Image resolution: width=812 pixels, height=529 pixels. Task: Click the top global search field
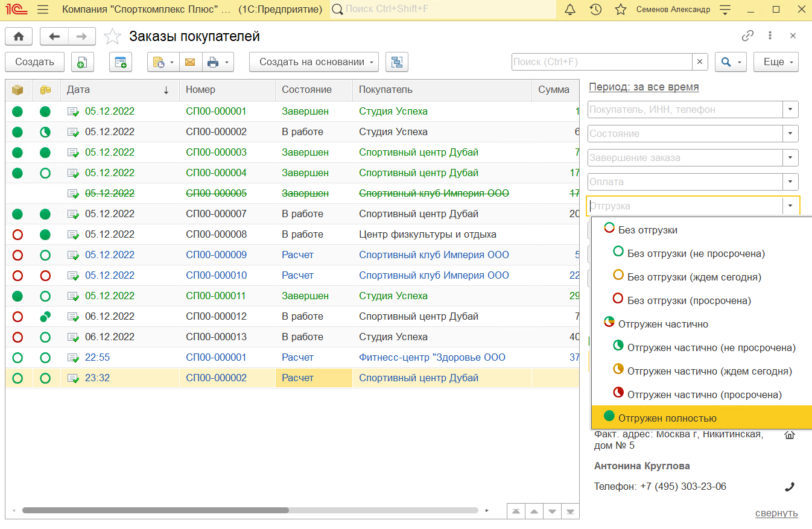point(443,10)
